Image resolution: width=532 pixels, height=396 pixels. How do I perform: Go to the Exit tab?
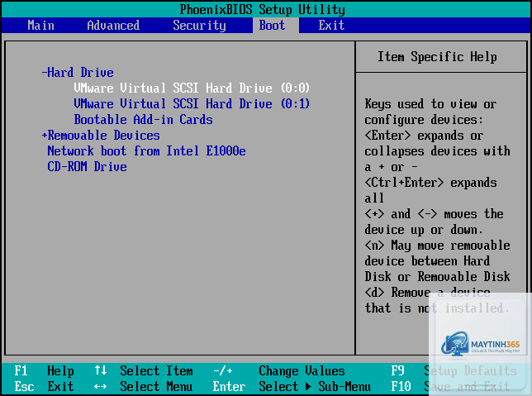click(331, 26)
